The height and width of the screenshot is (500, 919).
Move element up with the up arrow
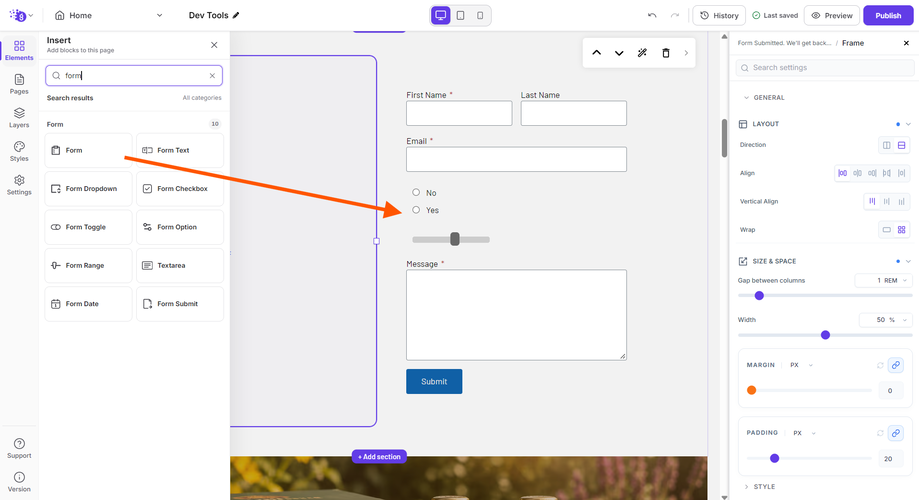(x=596, y=53)
